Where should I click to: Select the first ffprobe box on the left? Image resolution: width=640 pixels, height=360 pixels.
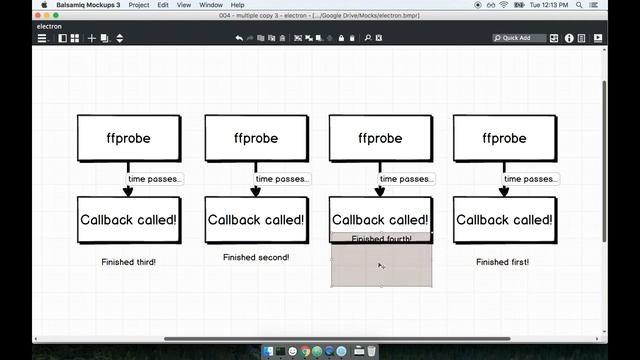[129, 138]
